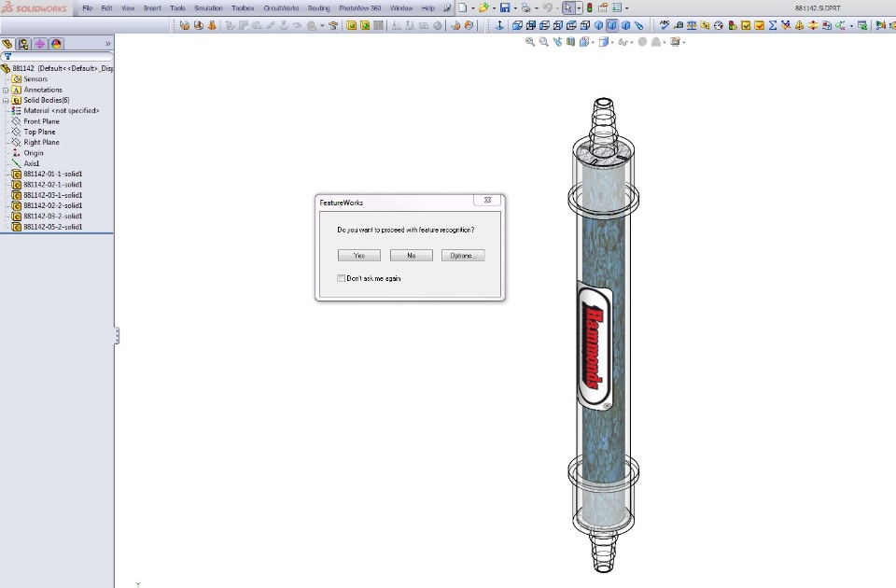Select Axis1 in the feature tree
The image size is (896, 588).
click(x=32, y=163)
